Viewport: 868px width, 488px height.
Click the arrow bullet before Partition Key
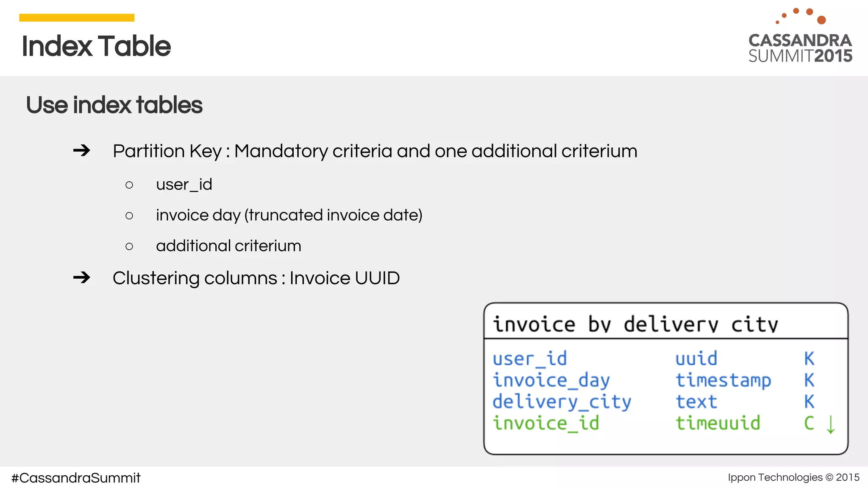pyautogui.click(x=82, y=150)
